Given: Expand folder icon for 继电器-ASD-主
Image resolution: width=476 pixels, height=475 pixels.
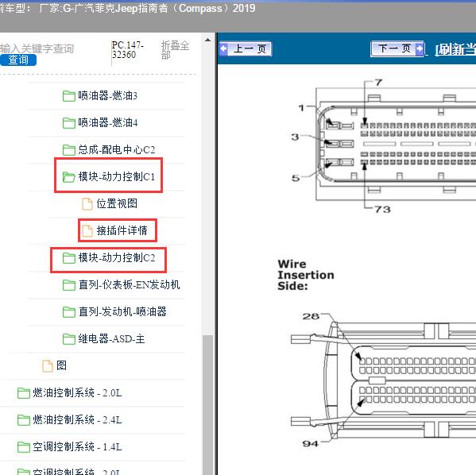Looking at the screenshot, I should pyautogui.click(x=69, y=339).
